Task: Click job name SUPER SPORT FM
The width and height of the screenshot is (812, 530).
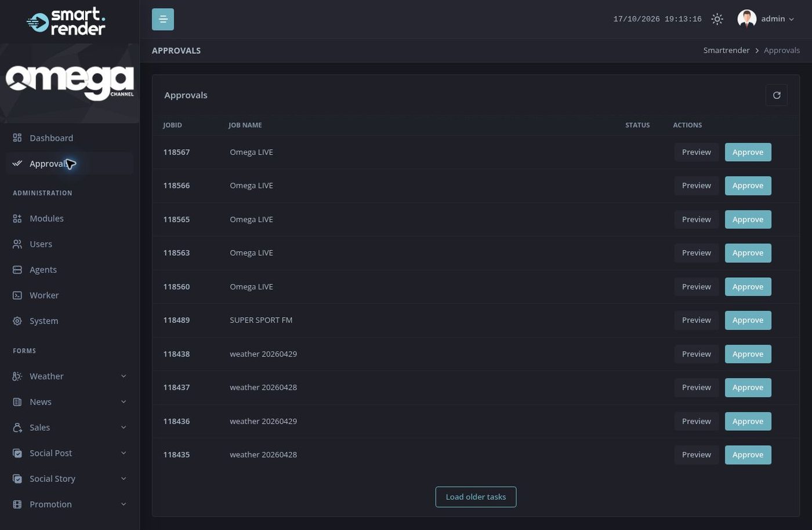Action: [261, 320]
